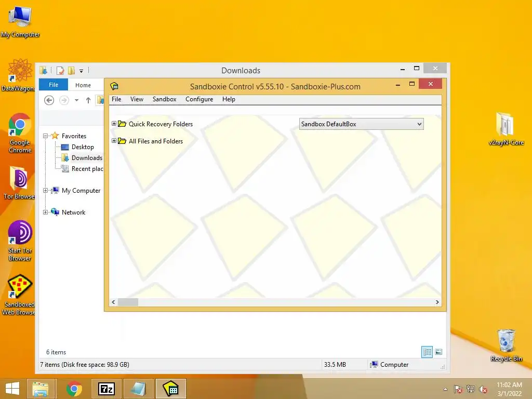
Task: Switch to the Home ribbon tab
Action: [x=83, y=85]
